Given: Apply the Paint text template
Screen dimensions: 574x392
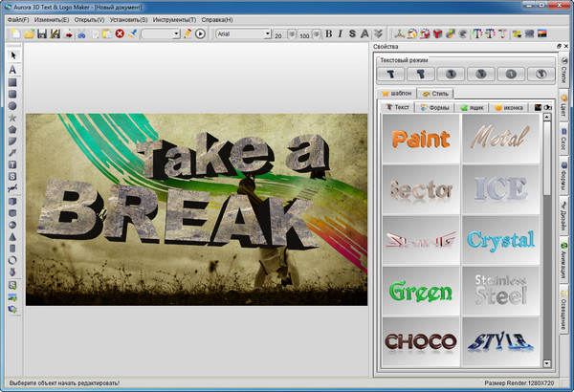Looking at the screenshot, I should click(421, 139).
